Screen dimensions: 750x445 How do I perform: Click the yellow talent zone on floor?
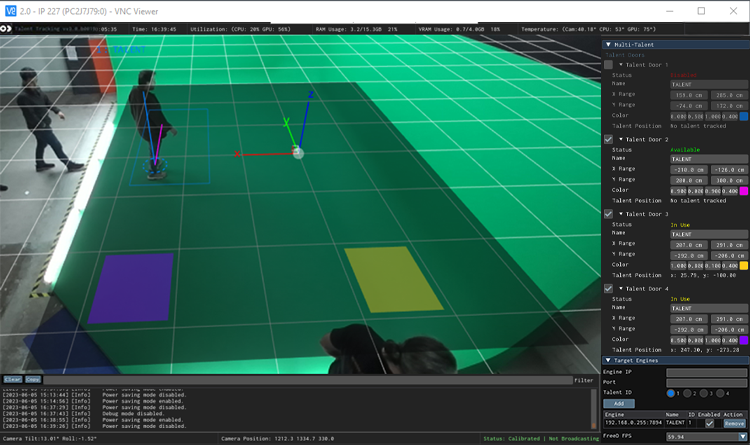pyautogui.click(x=392, y=279)
